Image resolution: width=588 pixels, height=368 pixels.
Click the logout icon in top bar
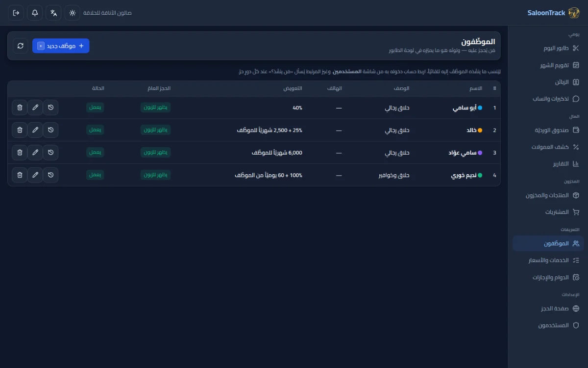16,13
